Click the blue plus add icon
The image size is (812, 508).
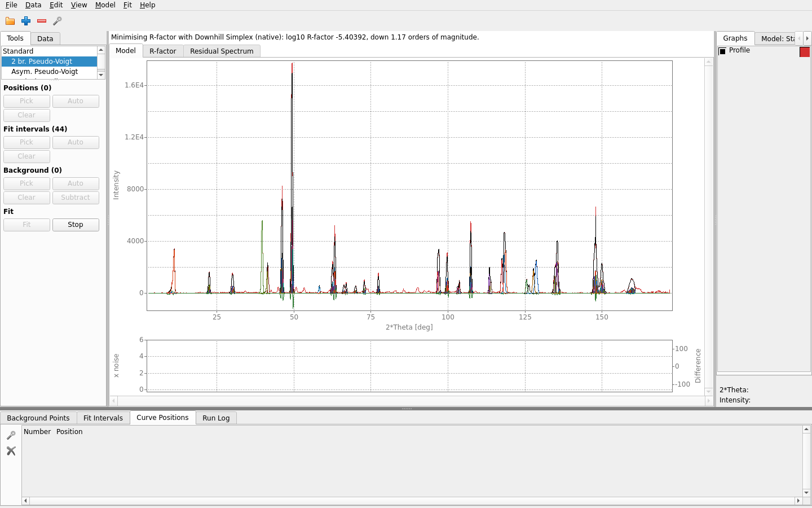(26, 21)
